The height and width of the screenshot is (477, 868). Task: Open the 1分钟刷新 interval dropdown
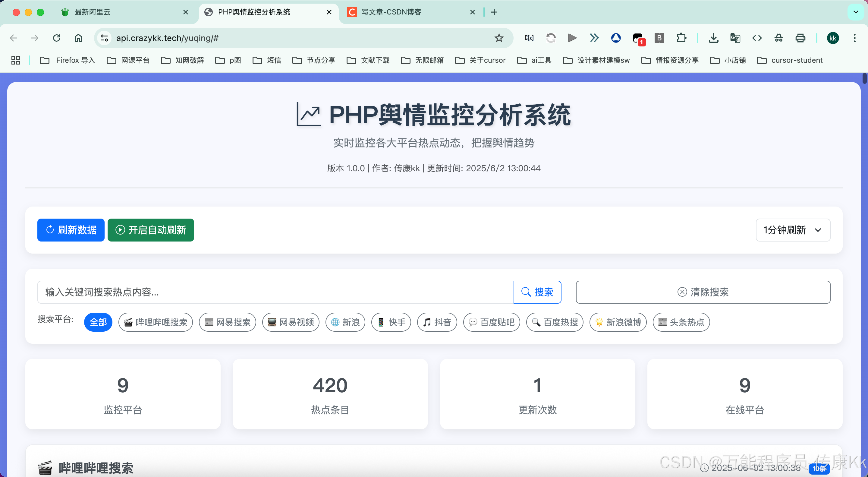pos(793,230)
